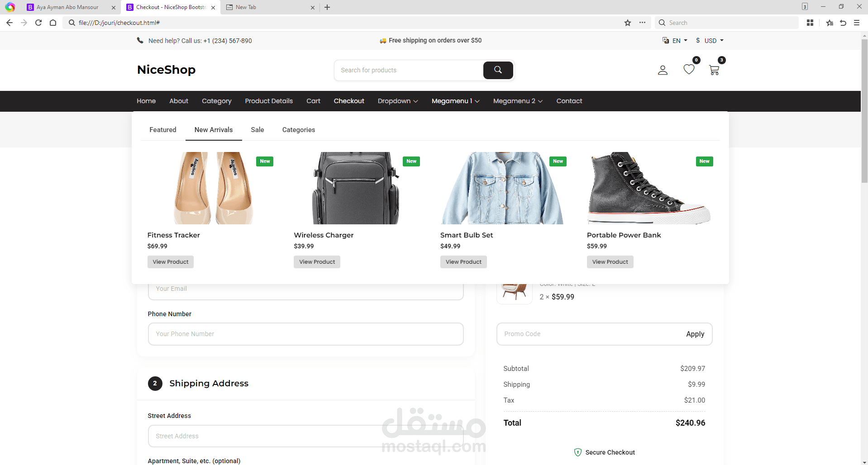Open the USD currency dropdown
868x465 pixels.
710,41
